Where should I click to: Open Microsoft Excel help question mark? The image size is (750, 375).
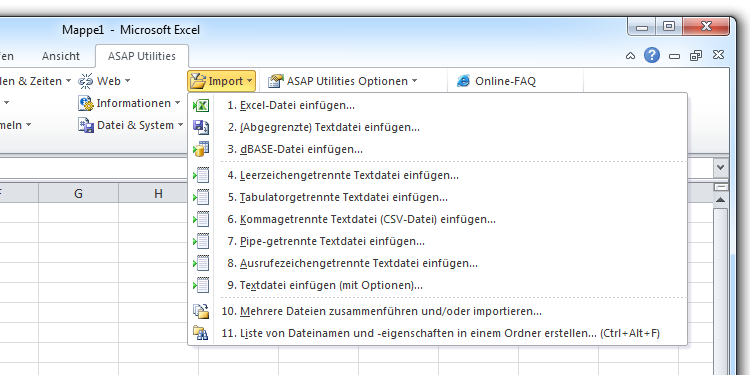tap(651, 55)
